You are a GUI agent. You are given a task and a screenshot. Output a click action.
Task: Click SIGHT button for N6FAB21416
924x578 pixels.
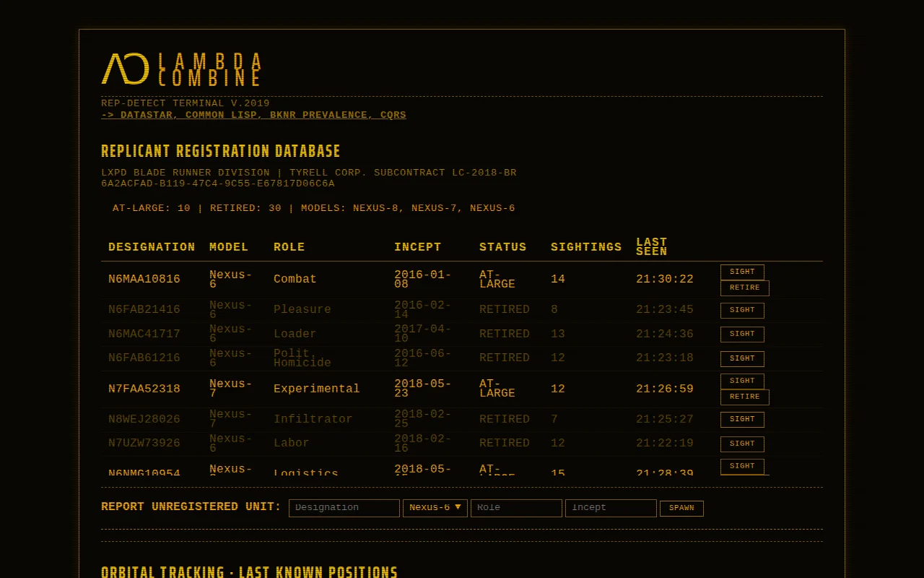point(742,311)
